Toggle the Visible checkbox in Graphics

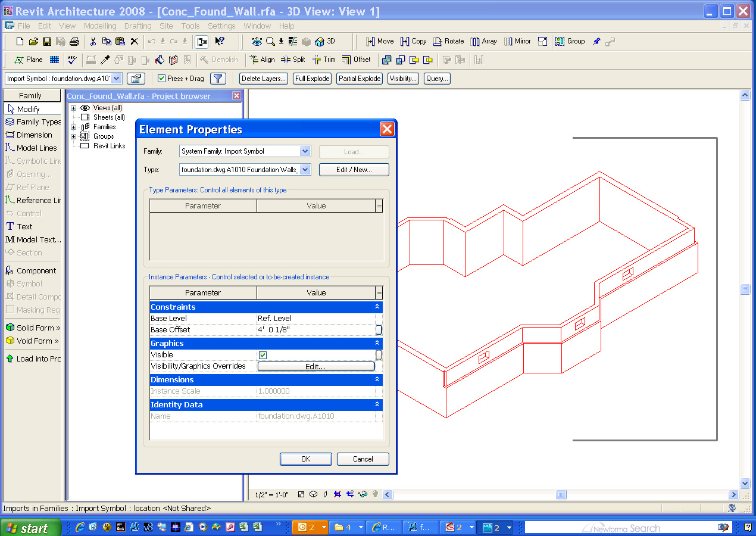pyautogui.click(x=263, y=355)
